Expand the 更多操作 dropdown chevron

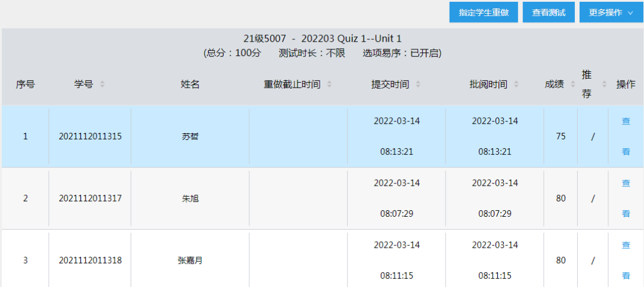(630, 13)
